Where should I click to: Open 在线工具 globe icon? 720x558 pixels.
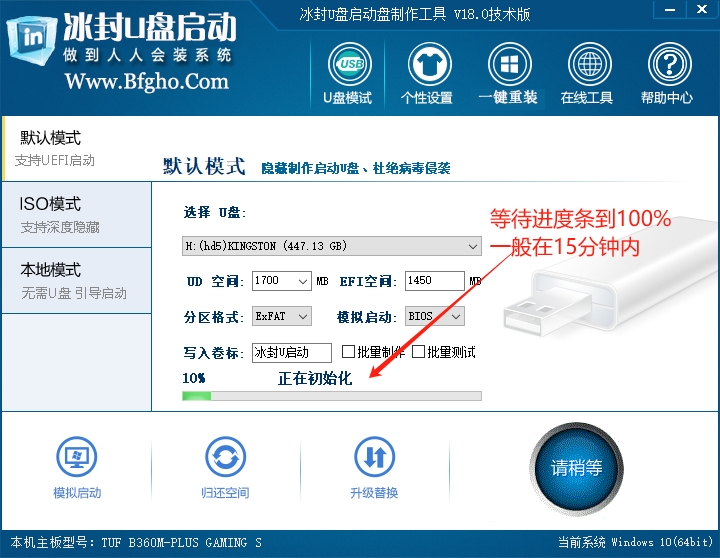(x=590, y=64)
